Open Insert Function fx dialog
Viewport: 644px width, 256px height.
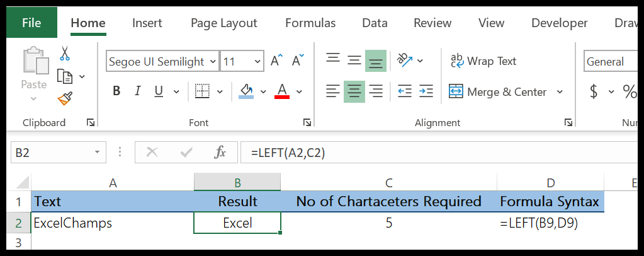coord(220,153)
